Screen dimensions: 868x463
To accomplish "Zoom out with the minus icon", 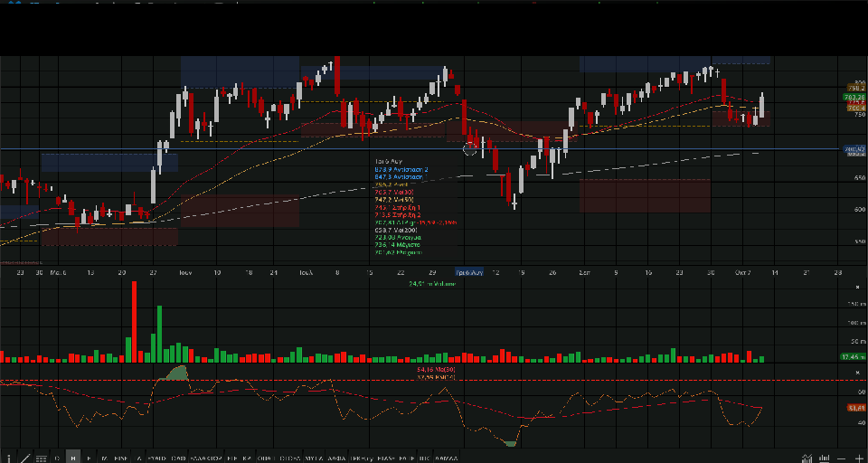I will [x=842, y=458].
